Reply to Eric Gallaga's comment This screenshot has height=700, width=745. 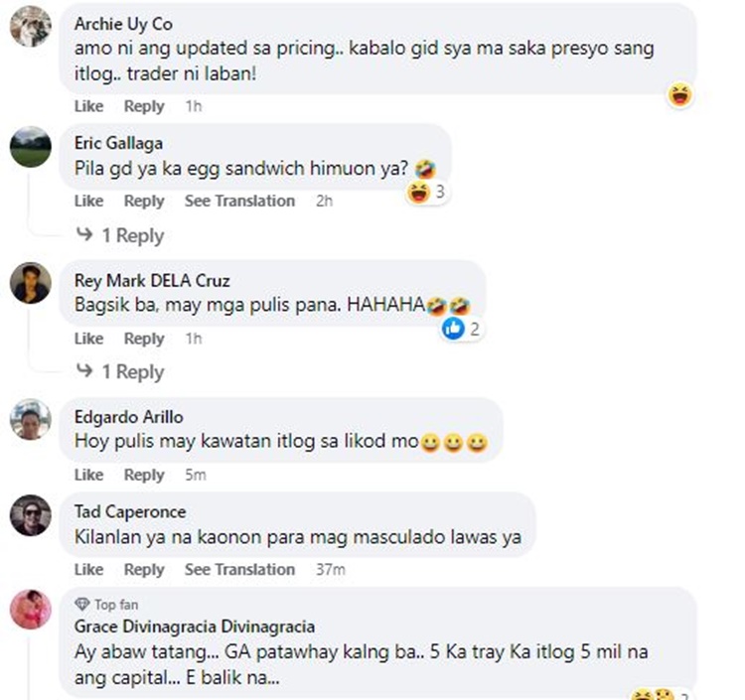click(144, 201)
